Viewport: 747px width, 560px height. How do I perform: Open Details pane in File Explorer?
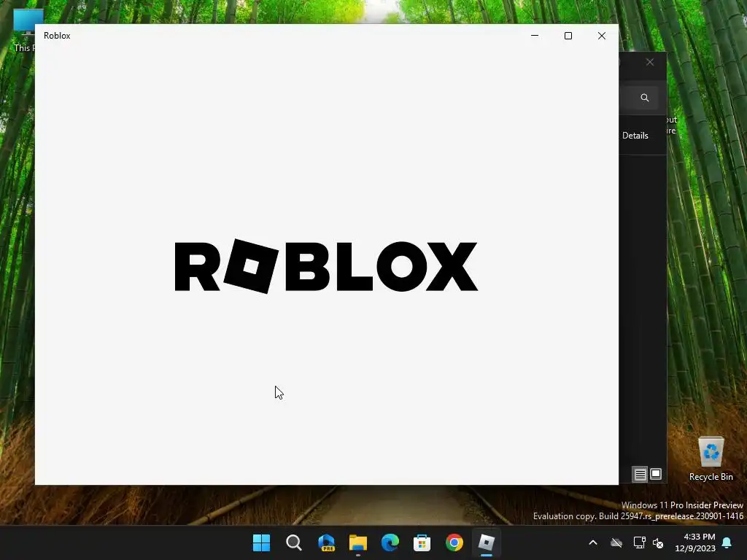pyautogui.click(x=635, y=135)
